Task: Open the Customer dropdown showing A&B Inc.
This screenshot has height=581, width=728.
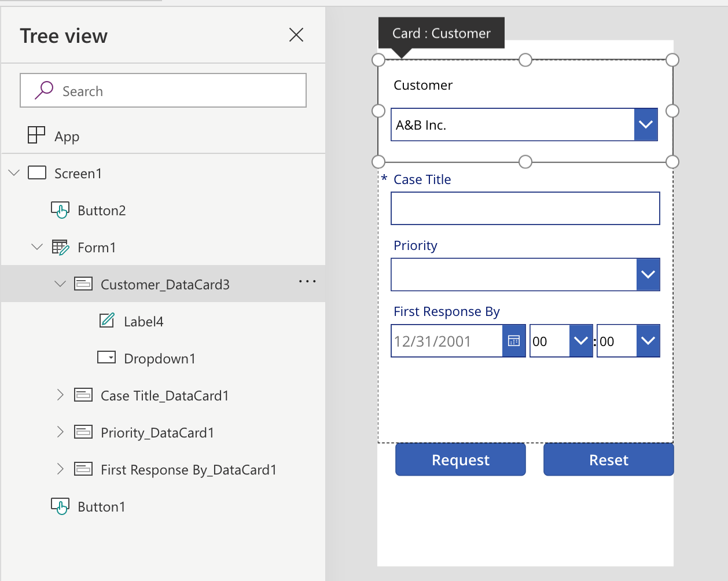Action: coord(646,124)
